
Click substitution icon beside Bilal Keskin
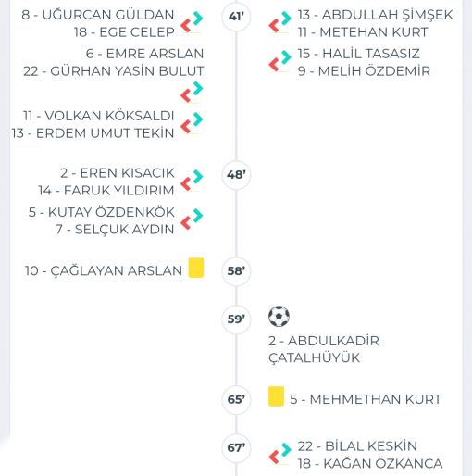[x=280, y=453]
